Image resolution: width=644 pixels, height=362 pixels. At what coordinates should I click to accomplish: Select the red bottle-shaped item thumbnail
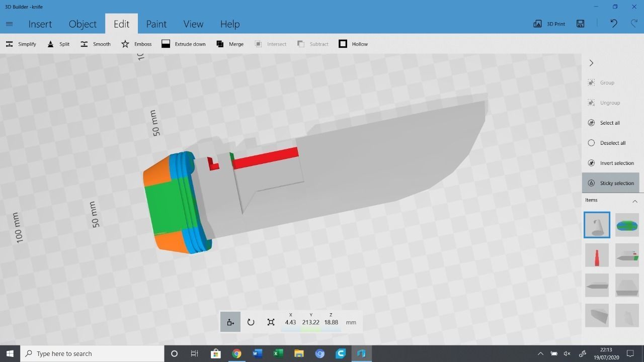[x=597, y=255]
